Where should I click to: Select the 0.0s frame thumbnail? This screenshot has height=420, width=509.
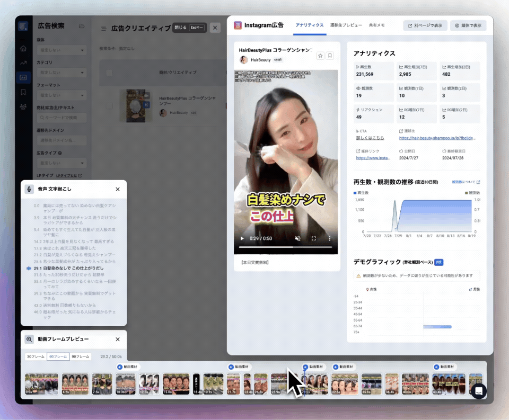[41, 384]
